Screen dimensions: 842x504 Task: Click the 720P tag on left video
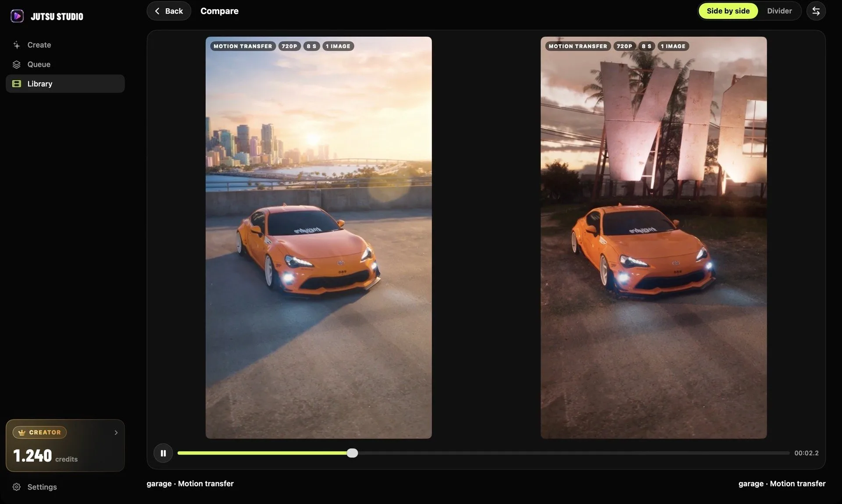click(x=289, y=46)
